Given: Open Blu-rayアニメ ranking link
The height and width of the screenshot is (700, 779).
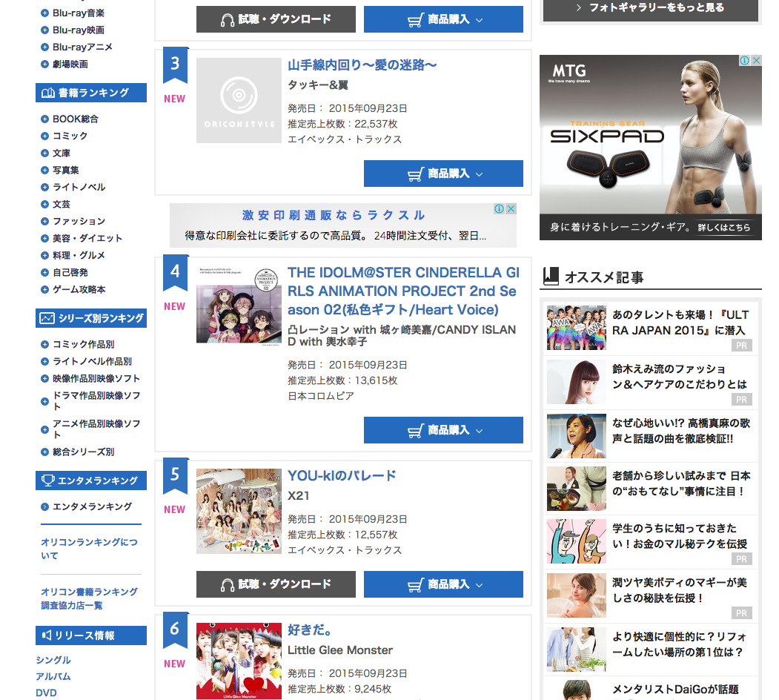Looking at the screenshot, I should tap(82, 47).
